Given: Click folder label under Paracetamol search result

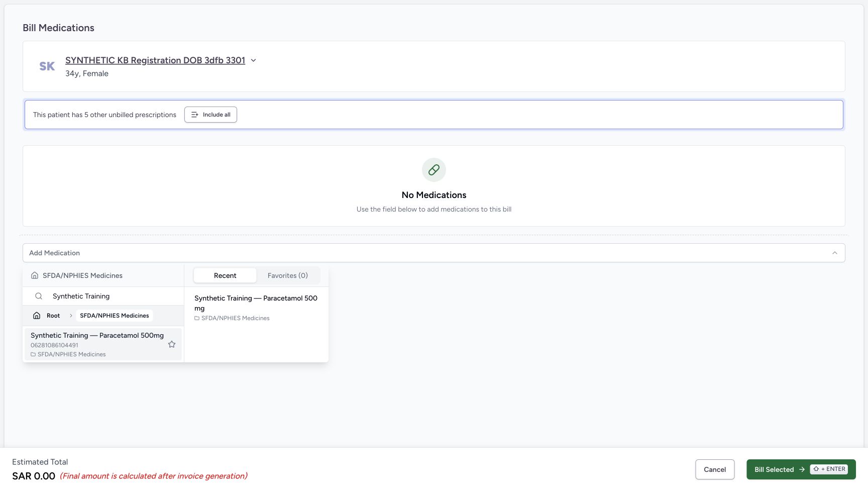Looking at the screenshot, I should 68,354.
